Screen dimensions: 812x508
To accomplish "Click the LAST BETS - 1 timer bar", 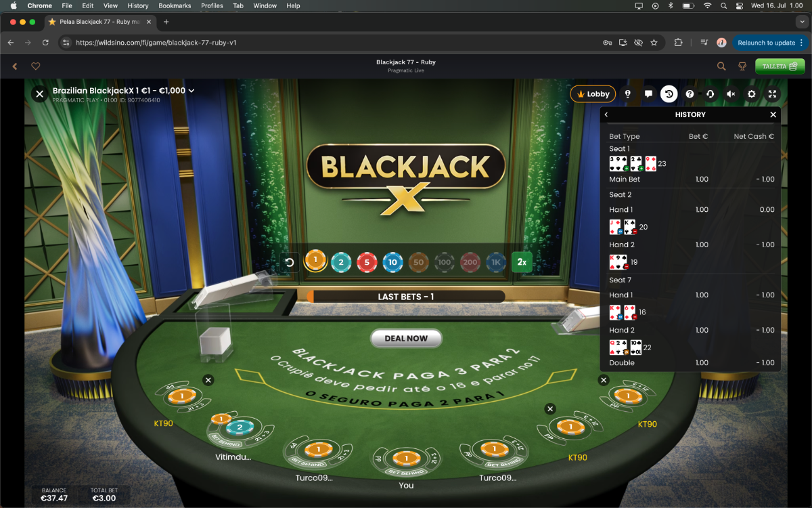I will (406, 297).
